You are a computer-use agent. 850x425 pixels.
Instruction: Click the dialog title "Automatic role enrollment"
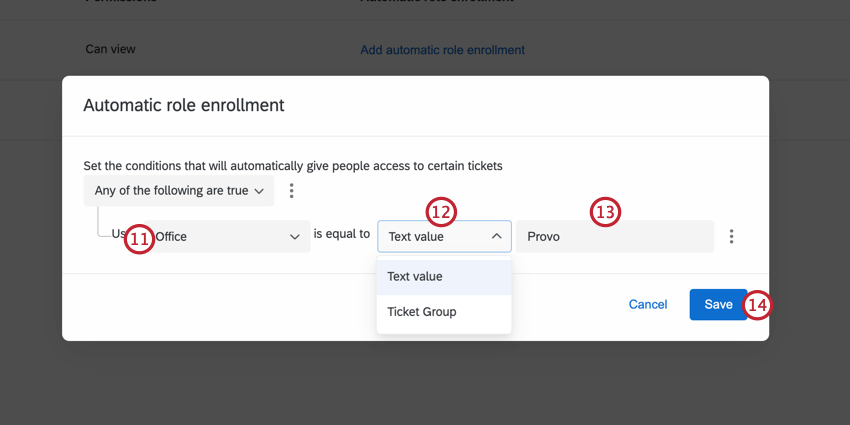point(184,105)
